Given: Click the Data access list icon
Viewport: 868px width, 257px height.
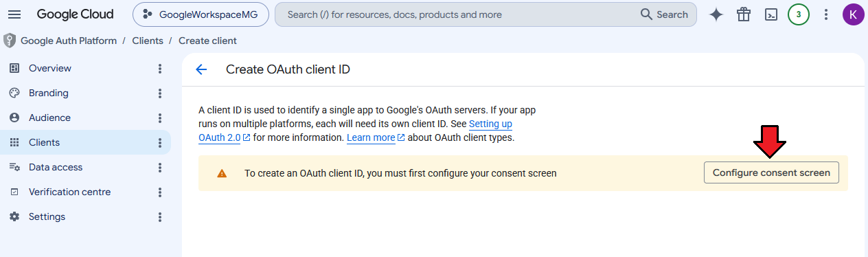Looking at the screenshot, I should (x=14, y=167).
